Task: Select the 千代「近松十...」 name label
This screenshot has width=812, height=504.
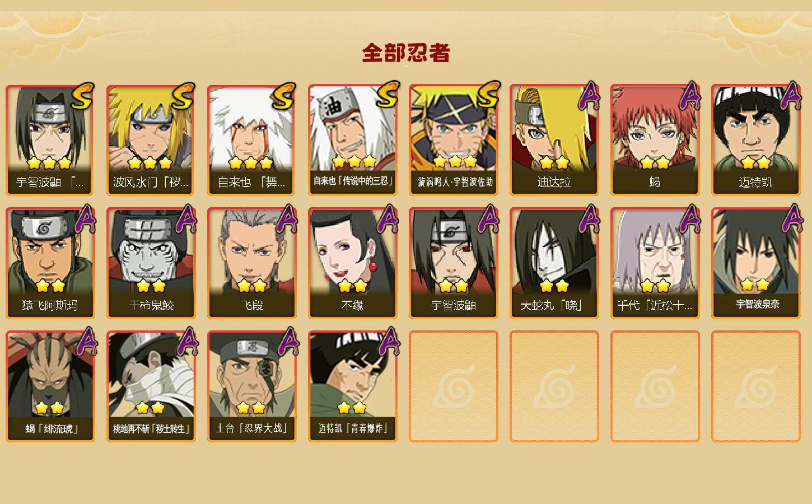Action: (655, 306)
